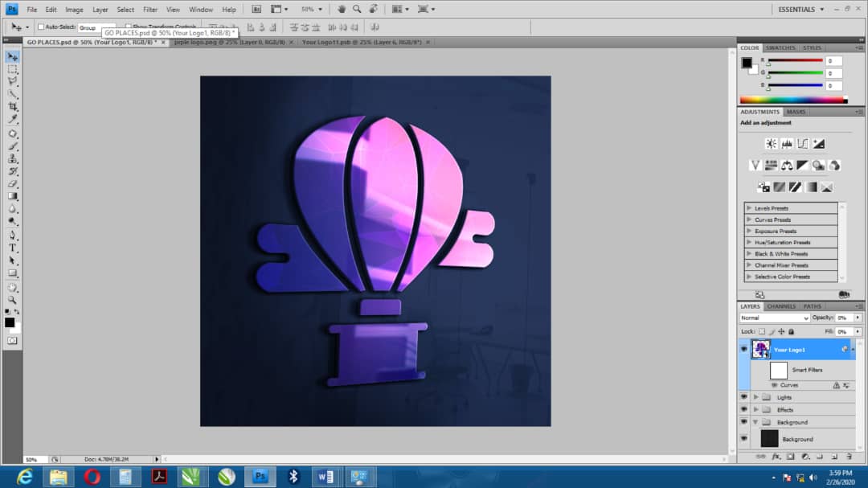The height and width of the screenshot is (488, 868).
Task: Click the lock all icon in Layers
Action: point(791,331)
